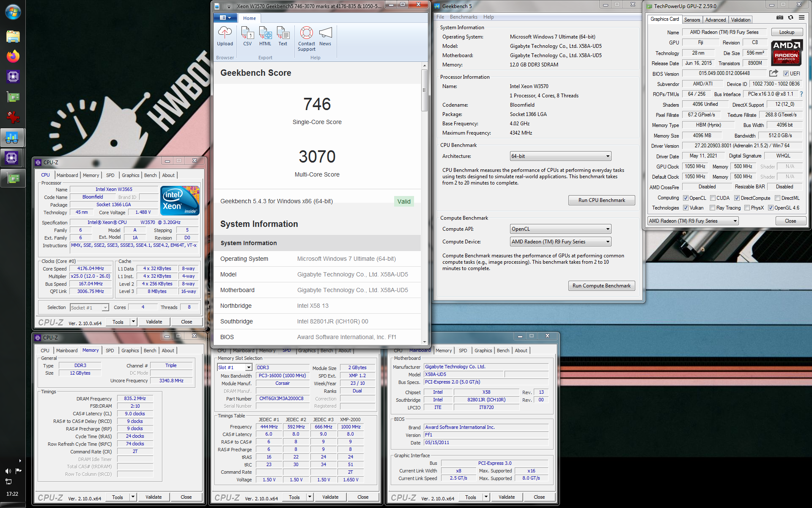Click the Close button in GPU-Z

pos(790,221)
